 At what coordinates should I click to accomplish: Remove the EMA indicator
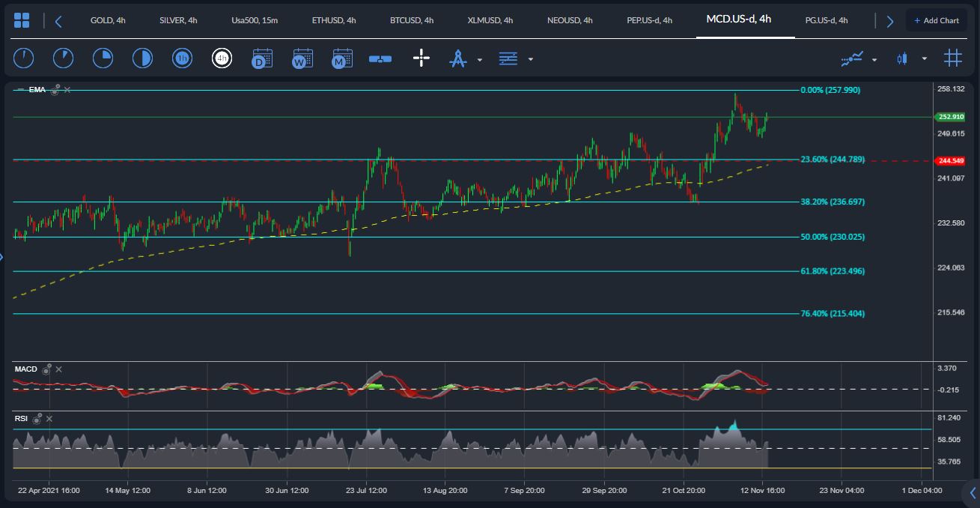coord(67,90)
